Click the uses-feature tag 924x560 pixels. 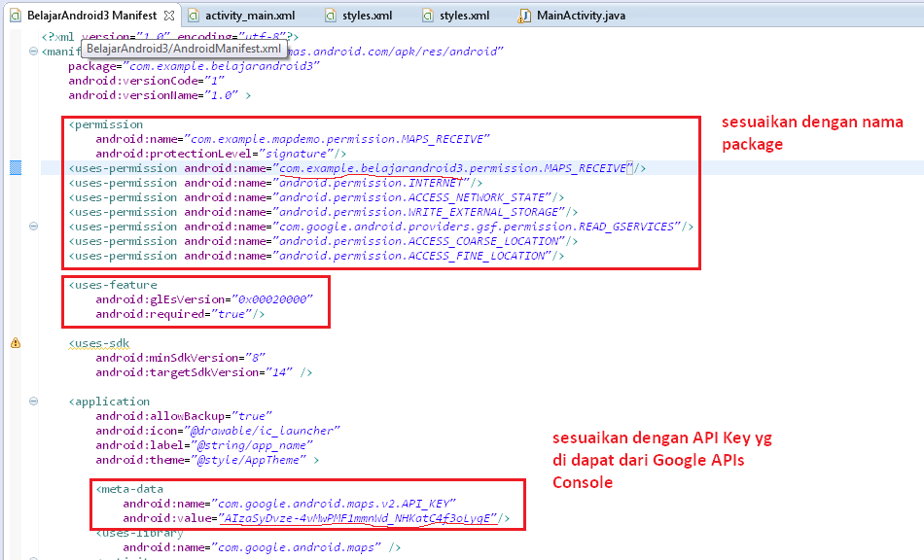(113, 285)
